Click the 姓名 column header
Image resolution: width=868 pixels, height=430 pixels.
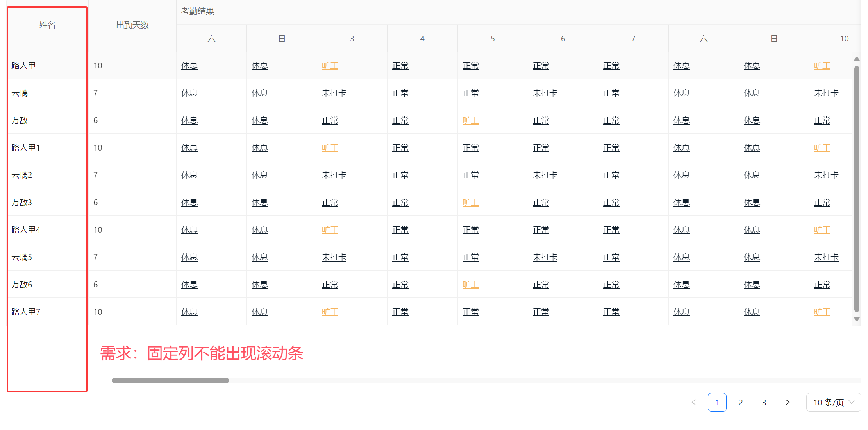[47, 25]
